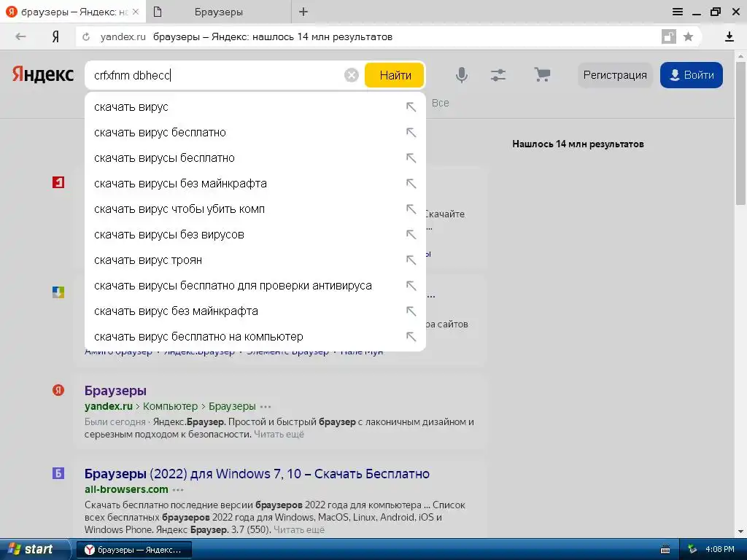Image resolution: width=747 pixels, height=560 pixels.
Task: Close the 'браузеры – Яндекс' tab
Action: tap(136, 12)
